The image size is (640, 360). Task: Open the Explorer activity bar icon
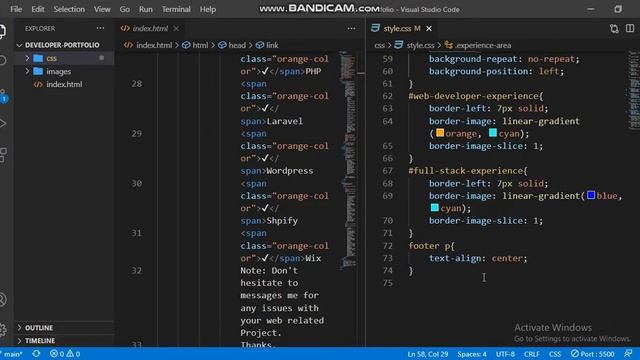click(2, 31)
